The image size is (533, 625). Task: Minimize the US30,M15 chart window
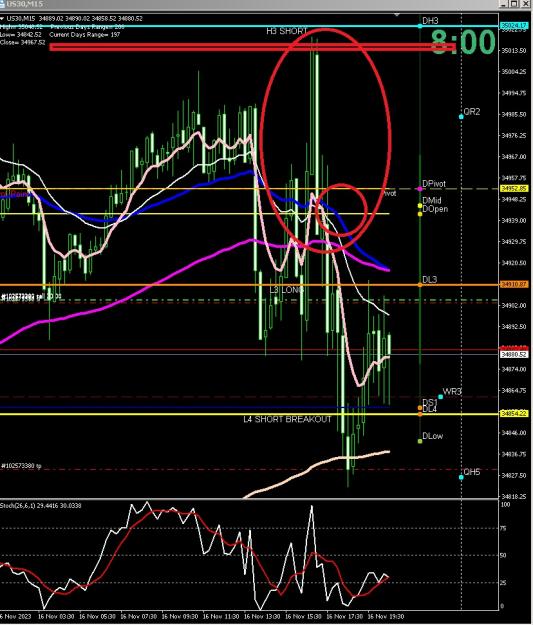tap(505, 4)
